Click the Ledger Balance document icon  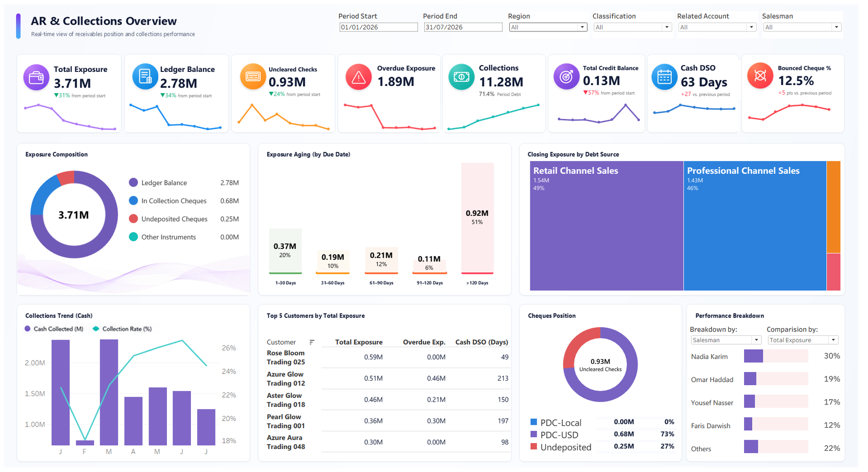pyautogui.click(x=145, y=76)
